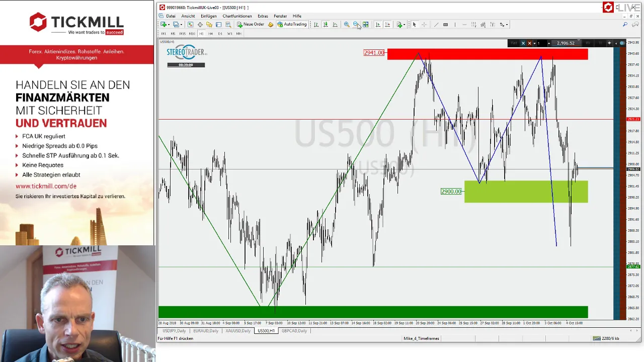This screenshot has width=644, height=362.
Task: Select the text label tool
Action: [x=493, y=24]
